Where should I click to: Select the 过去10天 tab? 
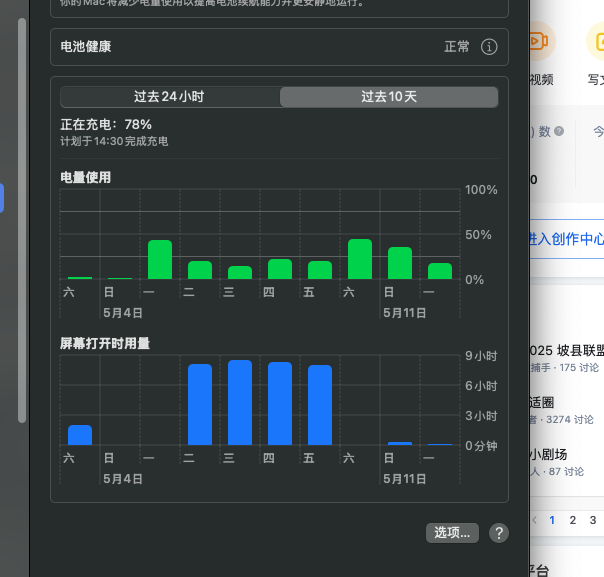click(388, 97)
